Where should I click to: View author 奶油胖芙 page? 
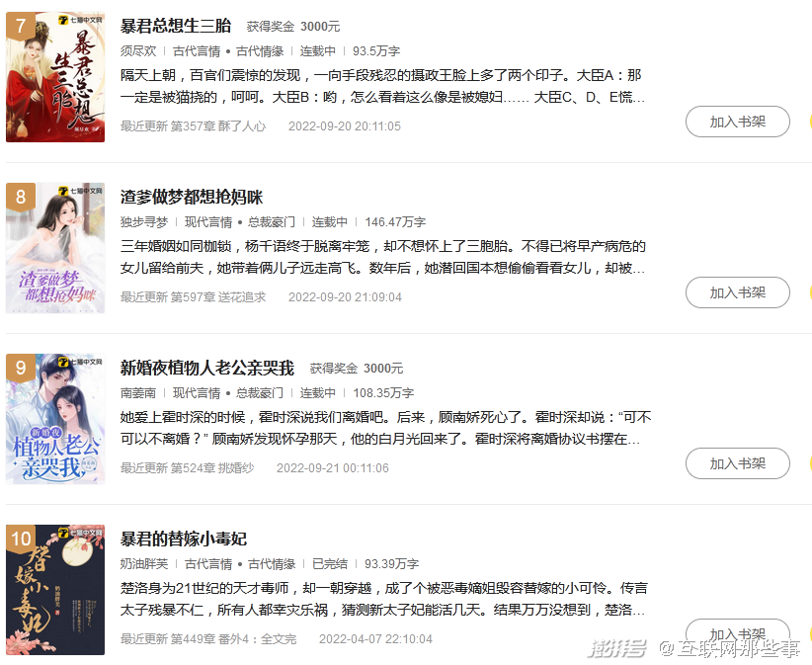(x=144, y=564)
